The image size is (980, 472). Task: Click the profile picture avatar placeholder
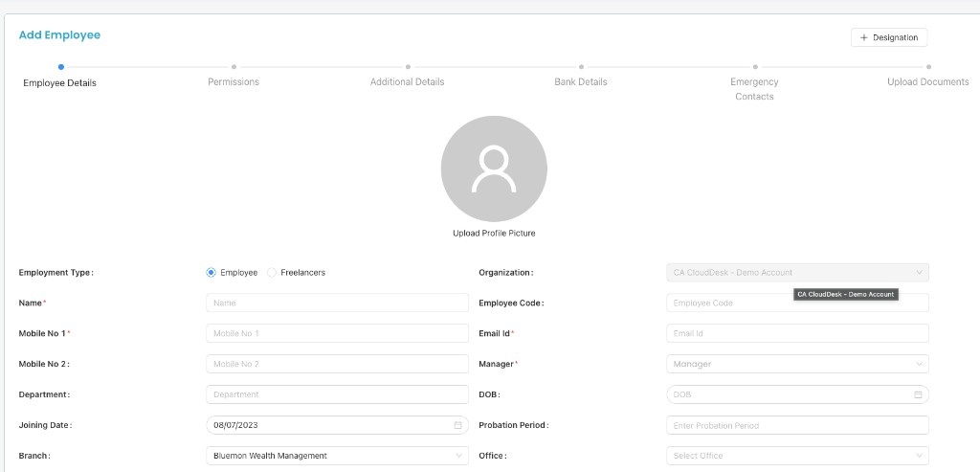click(x=494, y=169)
